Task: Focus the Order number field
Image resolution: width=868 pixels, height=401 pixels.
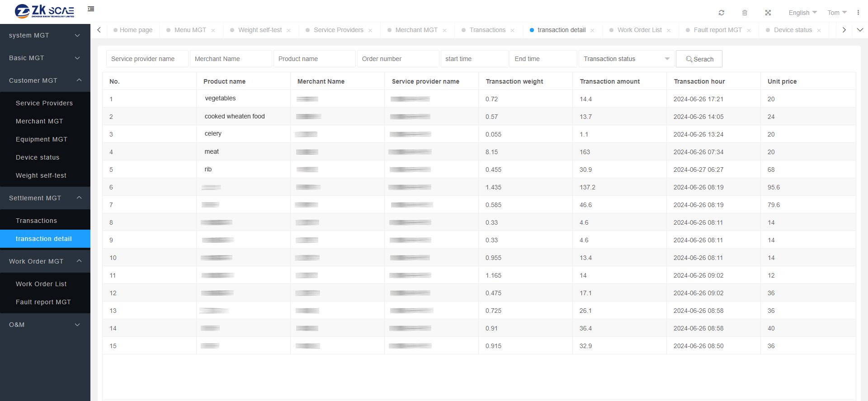Action: [x=398, y=59]
